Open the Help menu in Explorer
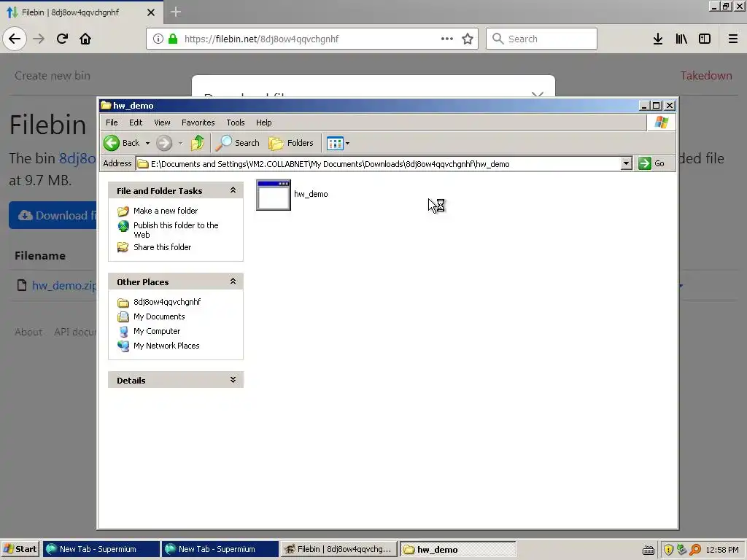Screen dimensions: 747x560 263,122
